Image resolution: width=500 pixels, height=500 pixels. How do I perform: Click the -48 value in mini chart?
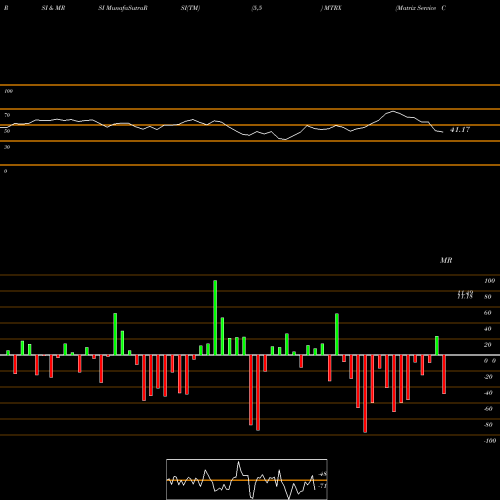(x=323, y=474)
